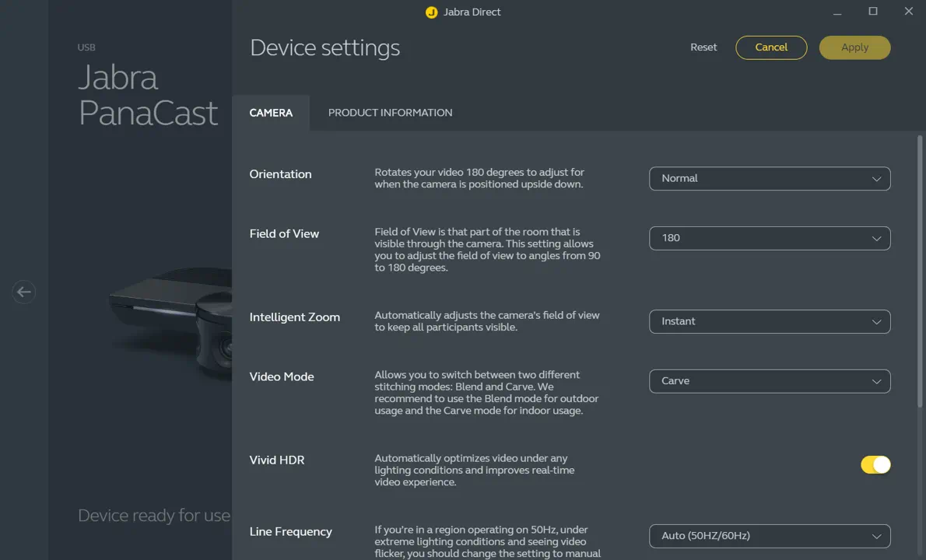The height and width of the screenshot is (560, 926).
Task: Click the chevron arrow in Orientation dropdown
Action: [876, 179]
